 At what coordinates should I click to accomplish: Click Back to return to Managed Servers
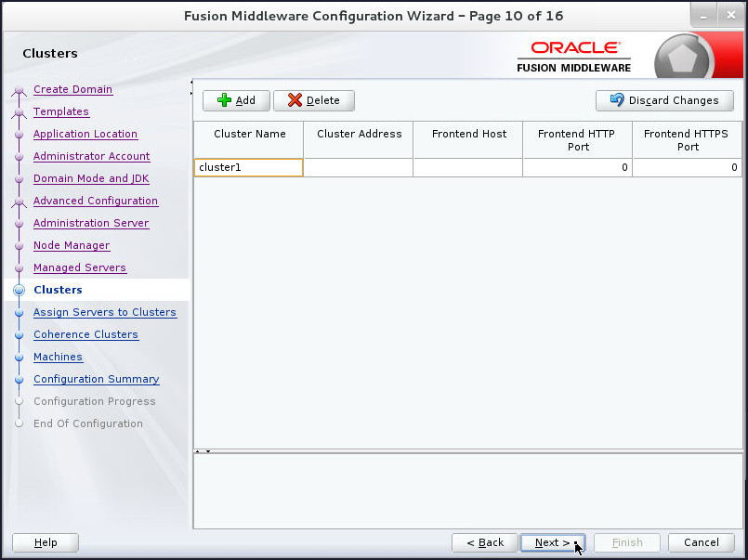coord(484,542)
